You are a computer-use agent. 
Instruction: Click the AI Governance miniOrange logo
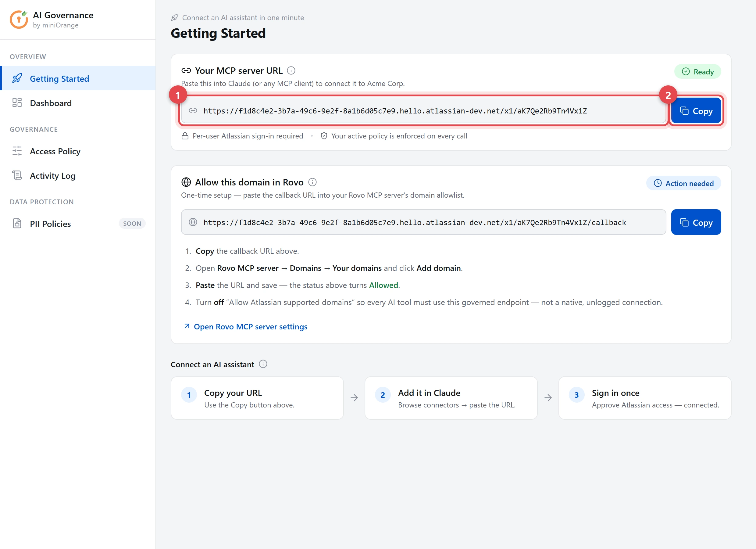tap(19, 20)
